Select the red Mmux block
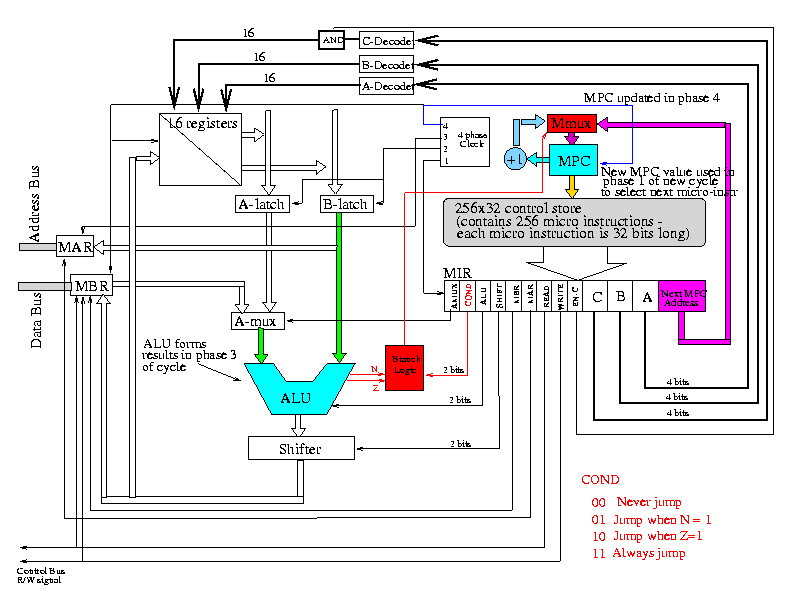The image size is (792, 612). click(x=572, y=123)
